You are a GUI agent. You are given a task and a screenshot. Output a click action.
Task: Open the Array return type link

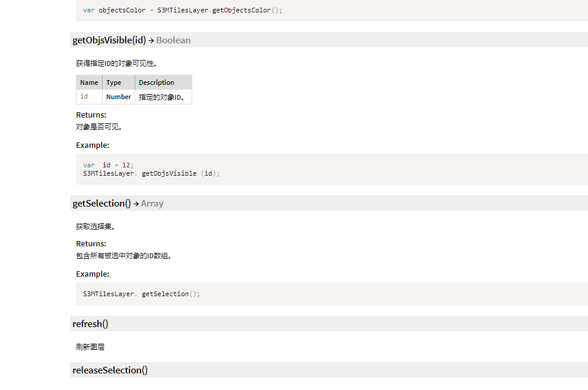coord(152,203)
